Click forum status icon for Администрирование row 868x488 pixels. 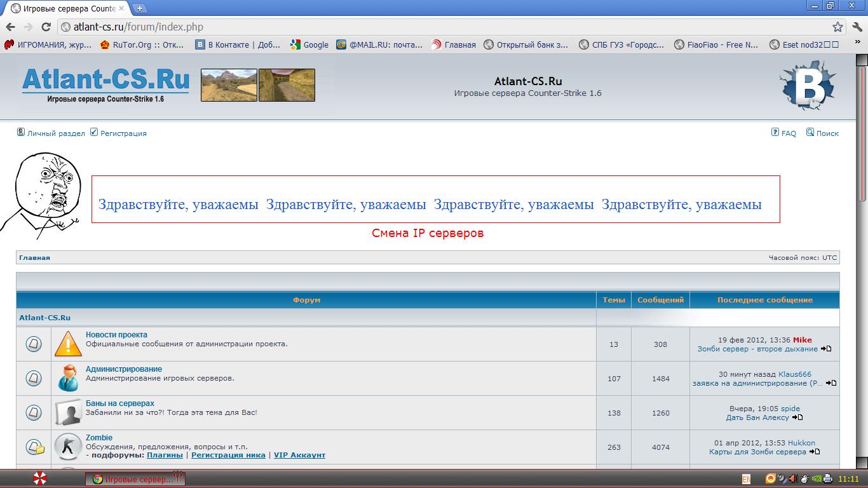pos(34,378)
